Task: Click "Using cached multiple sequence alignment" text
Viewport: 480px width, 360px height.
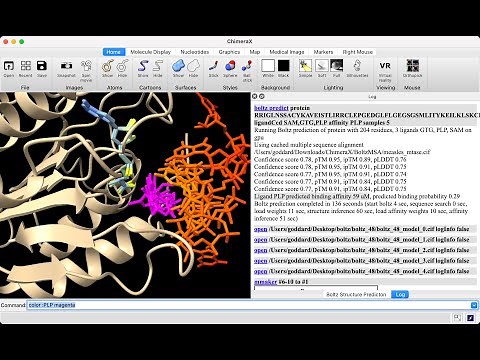Action: point(309,145)
